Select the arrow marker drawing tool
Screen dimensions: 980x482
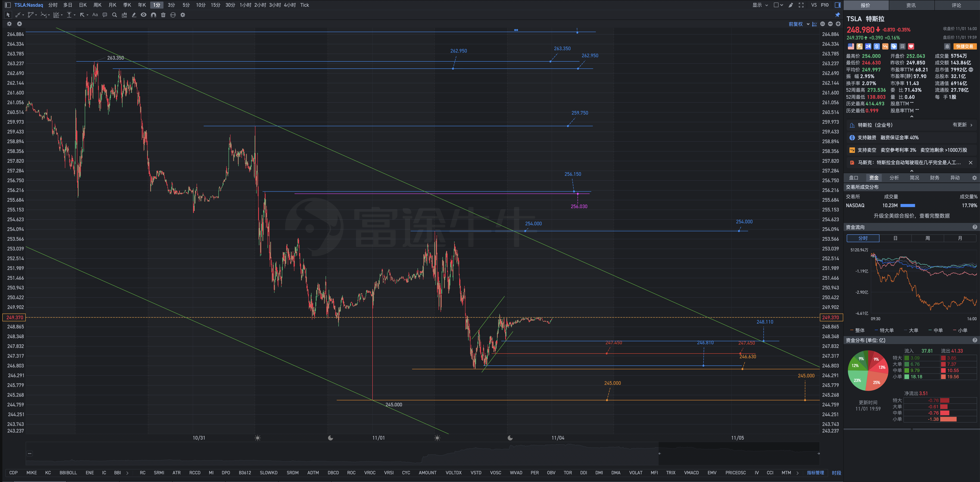(x=82, y=15)
